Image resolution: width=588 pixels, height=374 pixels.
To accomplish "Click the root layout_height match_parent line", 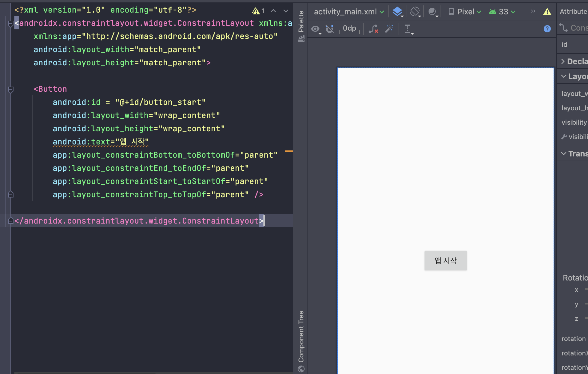I will point(122,63).
